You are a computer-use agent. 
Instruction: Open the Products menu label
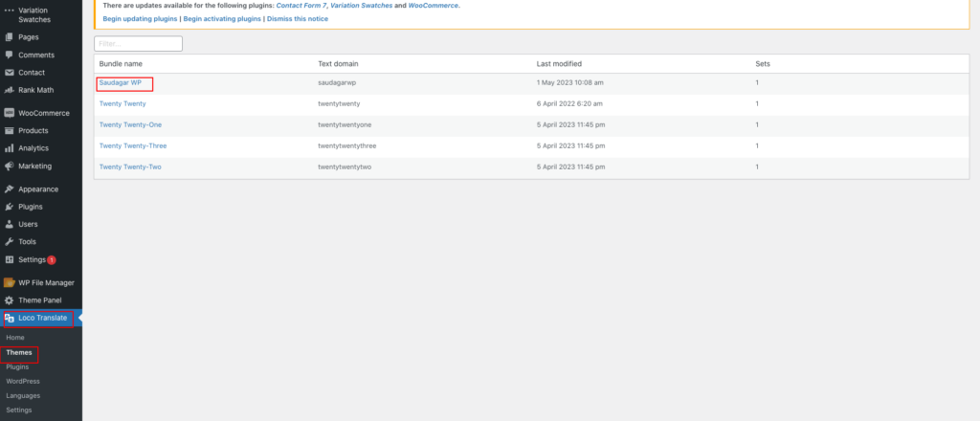(33, 130)
